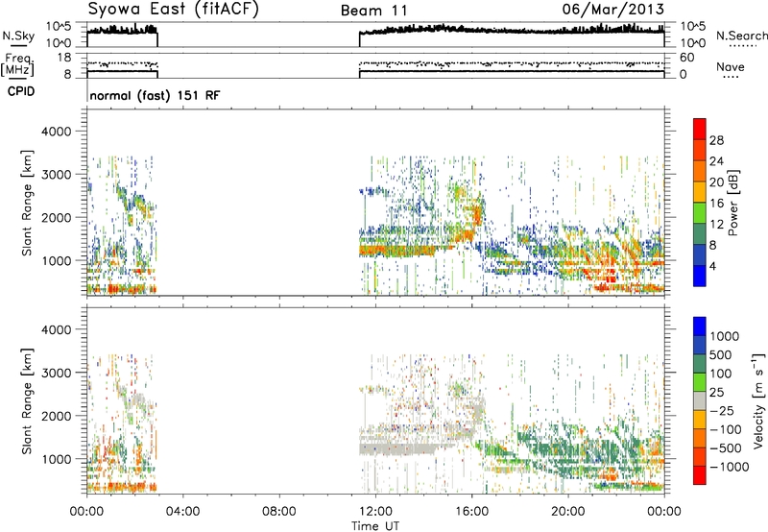
Task: Click the '08:00' time axis tick label
Action: pyautogui.click(x=279, y=512)
